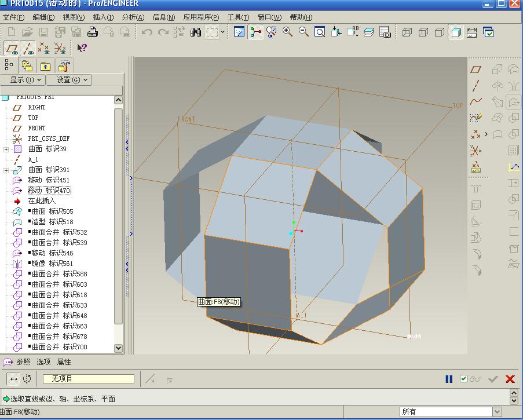Select 镜像 标识561 in model tree
Viewport: 523px width, 420px height.
pos(52,264)
